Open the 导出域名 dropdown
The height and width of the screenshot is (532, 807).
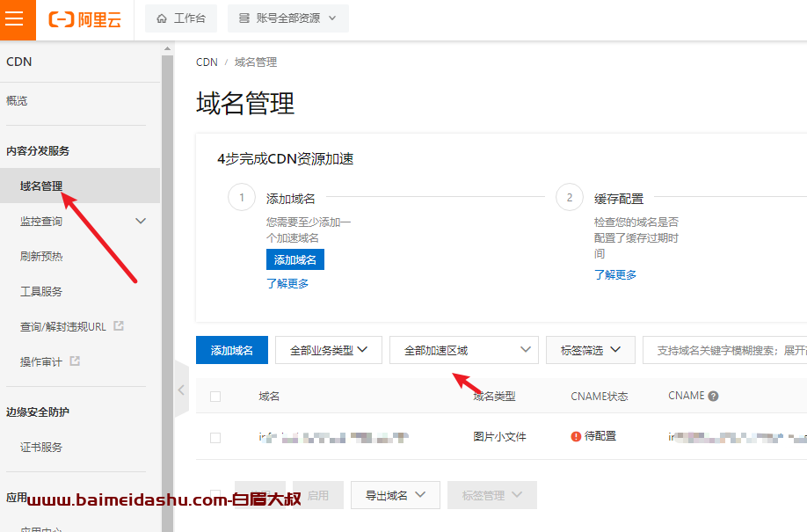[396, 495]
